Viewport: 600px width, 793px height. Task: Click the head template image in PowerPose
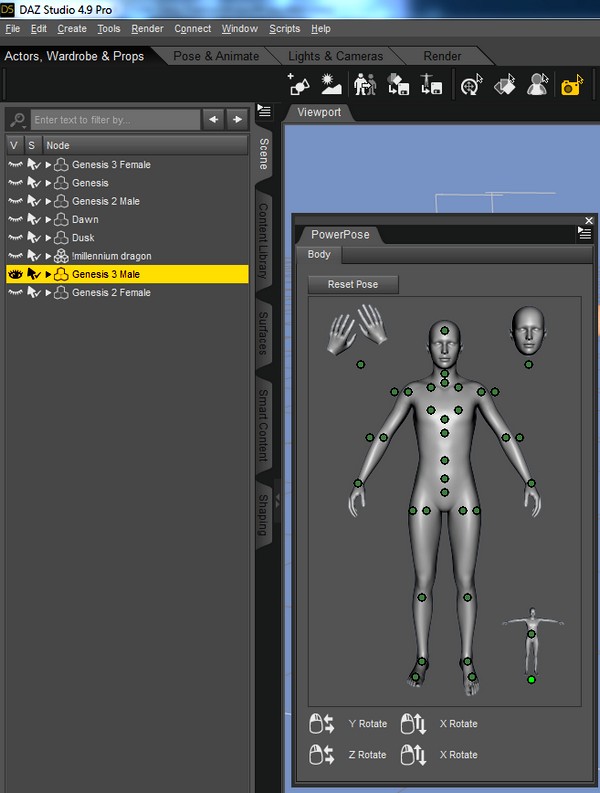[528, 330]
